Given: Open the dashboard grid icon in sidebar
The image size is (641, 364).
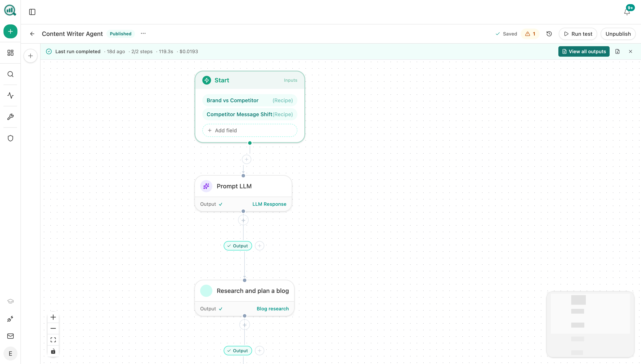Looking at the screenshot, I should click(x=10, y=53).
